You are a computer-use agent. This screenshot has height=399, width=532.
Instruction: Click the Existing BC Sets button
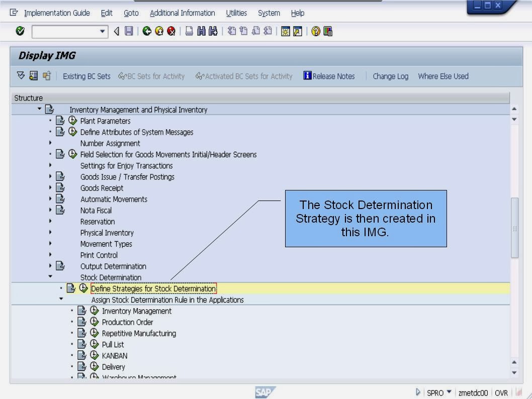[x=86, y=76]
